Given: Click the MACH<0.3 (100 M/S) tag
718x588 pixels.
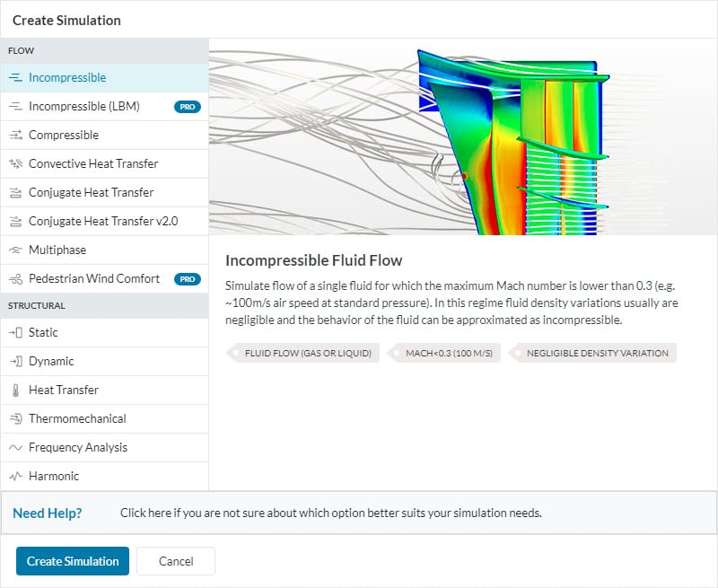Looking at the screenshot, I should (454, 353).
